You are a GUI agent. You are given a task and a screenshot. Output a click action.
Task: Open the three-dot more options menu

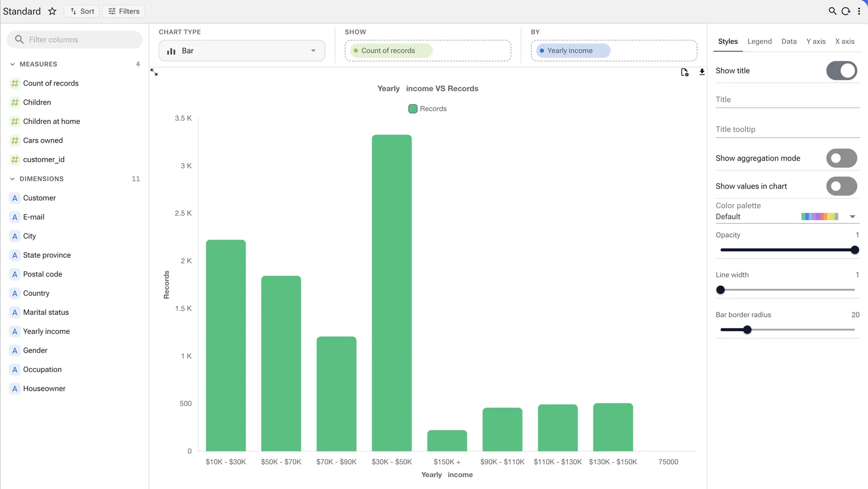pyautogui.click(x=859, y=11)
